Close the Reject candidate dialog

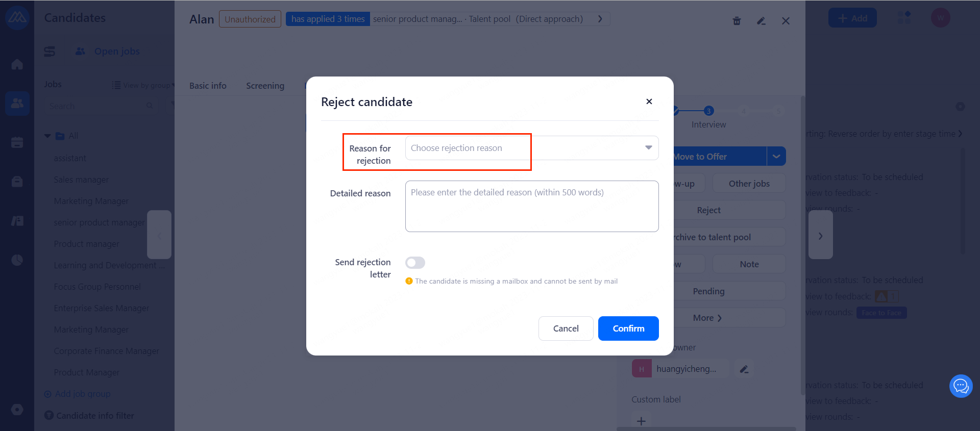point(649,102)
